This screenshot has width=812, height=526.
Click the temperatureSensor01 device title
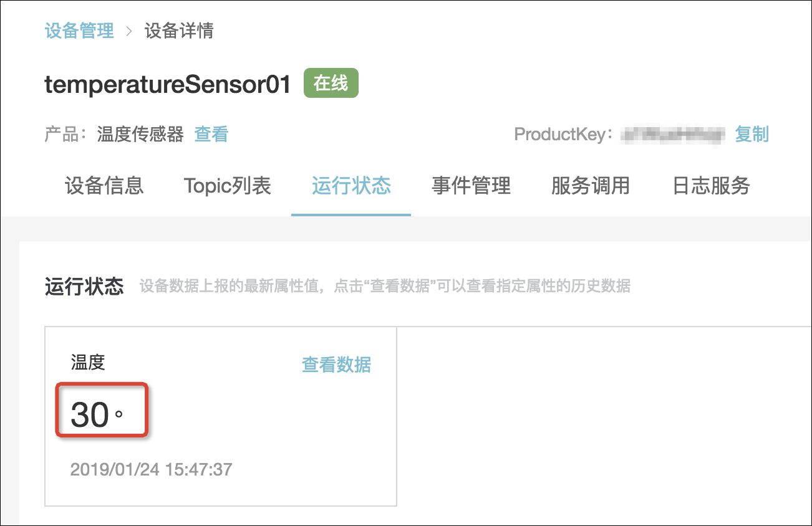click(168, 84)
